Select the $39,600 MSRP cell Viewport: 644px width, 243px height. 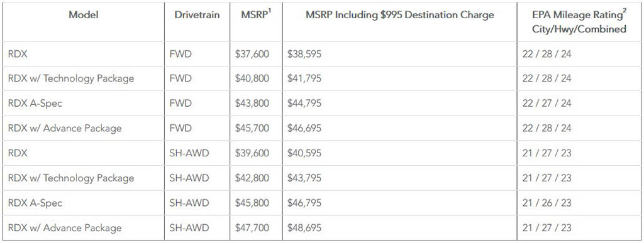(252, 153)
